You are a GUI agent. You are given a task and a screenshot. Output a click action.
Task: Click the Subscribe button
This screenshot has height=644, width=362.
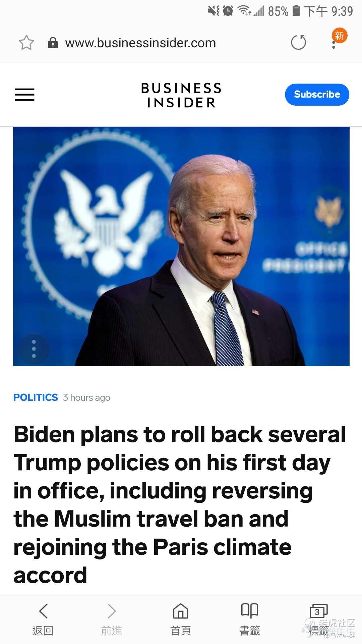317,95
